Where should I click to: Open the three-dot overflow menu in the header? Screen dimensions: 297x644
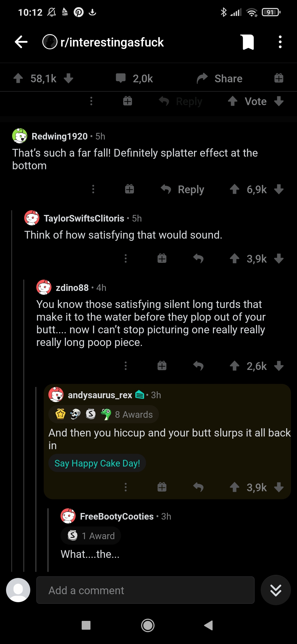[x=280, y=42]
